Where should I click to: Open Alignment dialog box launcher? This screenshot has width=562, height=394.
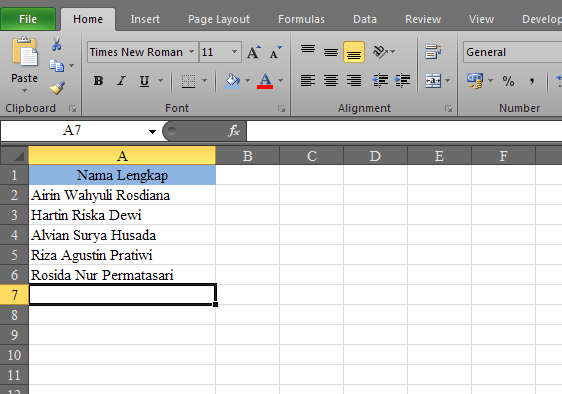tap(448, 108)
